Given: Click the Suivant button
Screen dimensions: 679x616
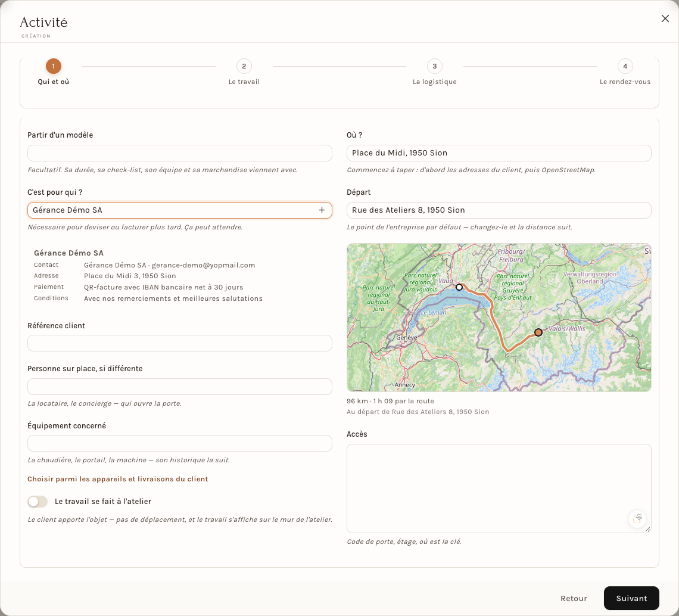Looking at the screenshot, I should [x=631, y=598].
